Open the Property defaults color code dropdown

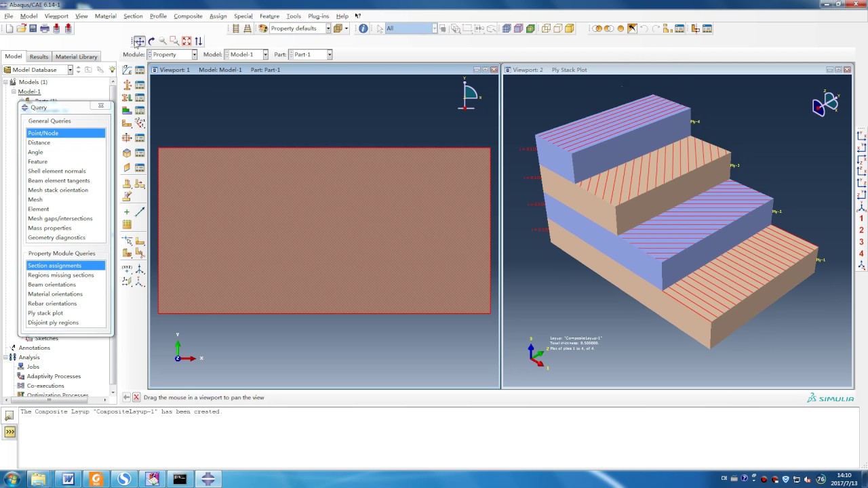[x=328, y=28]
